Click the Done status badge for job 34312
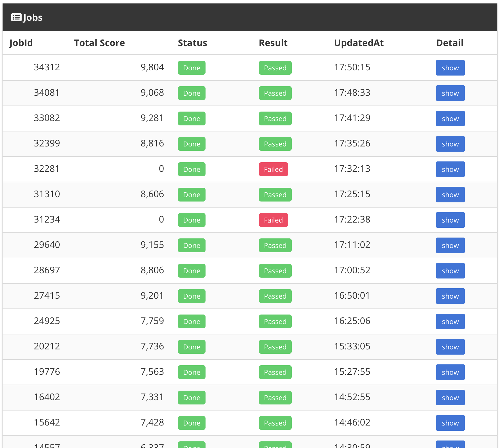This screenshot has height=448, width=501. click(192, 68)
